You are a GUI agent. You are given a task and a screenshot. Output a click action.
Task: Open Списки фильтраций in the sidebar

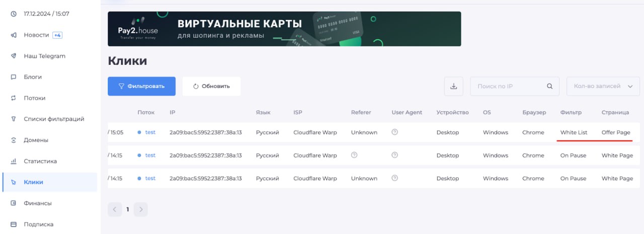[x=54, y=119]
